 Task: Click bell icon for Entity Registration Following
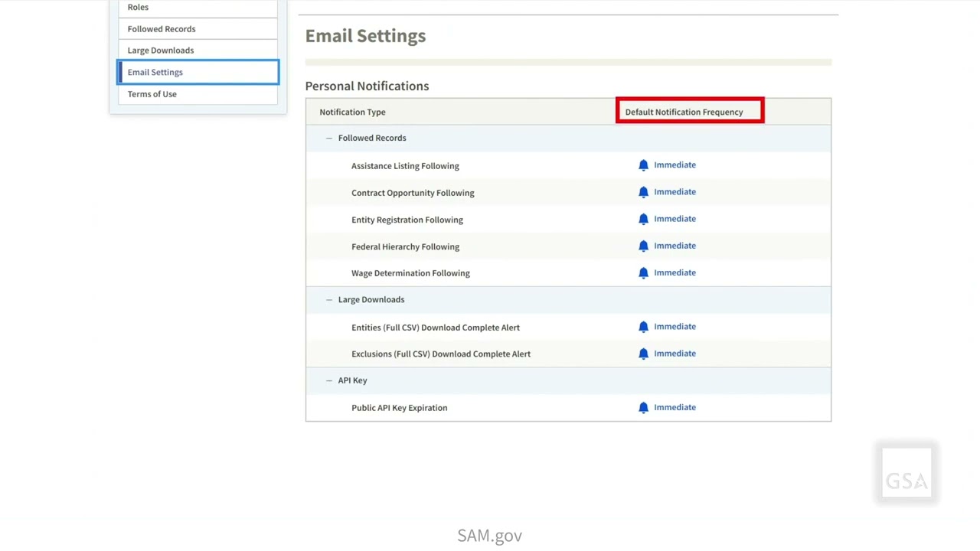pos(643,219)
